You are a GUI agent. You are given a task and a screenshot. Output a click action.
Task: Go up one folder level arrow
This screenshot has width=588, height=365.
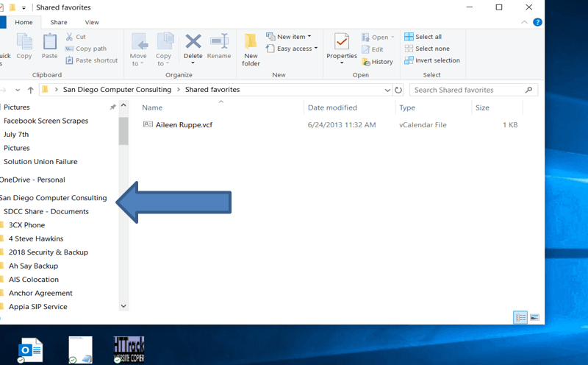(x=31, y=90)
